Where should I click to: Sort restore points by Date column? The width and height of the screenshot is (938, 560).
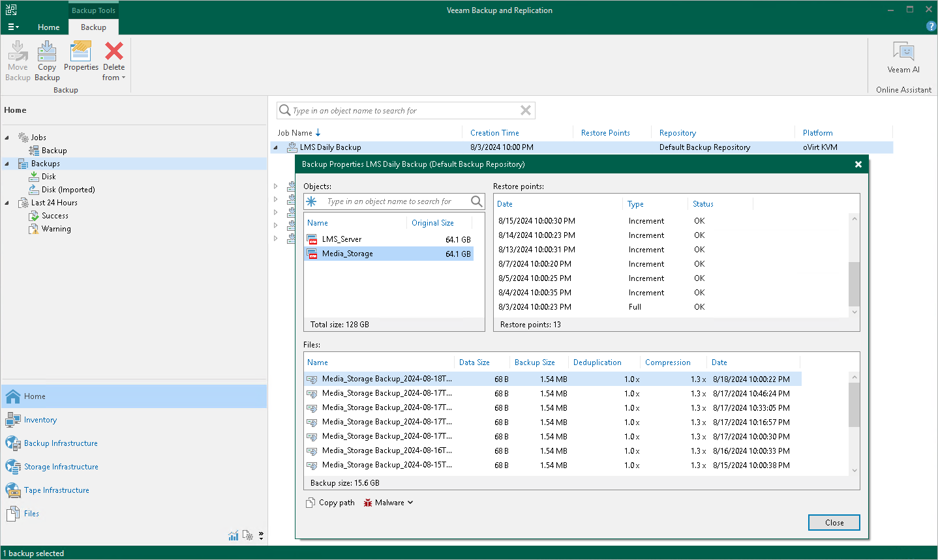(505, 204)
